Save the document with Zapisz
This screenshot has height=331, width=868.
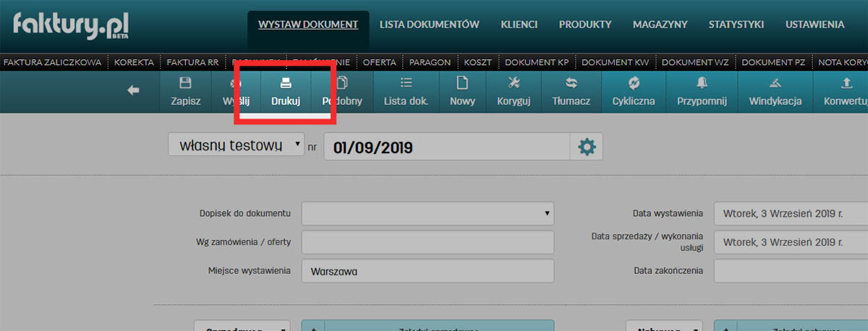tap(186, 91)
